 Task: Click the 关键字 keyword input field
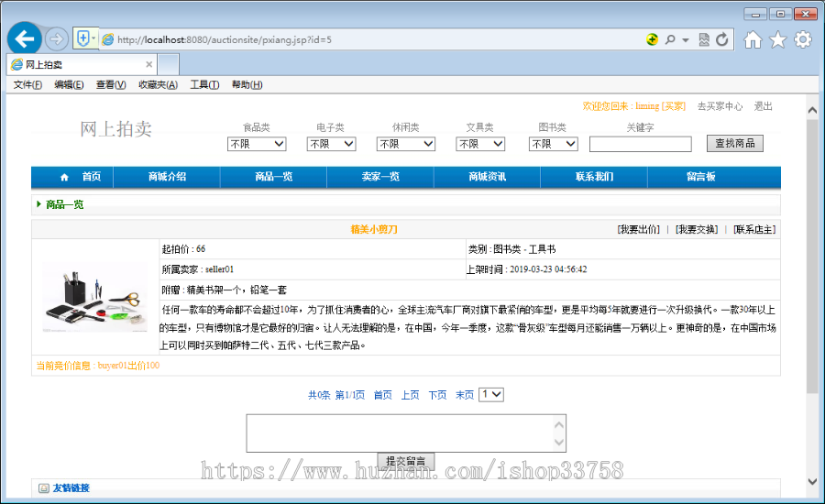point(641,144)
